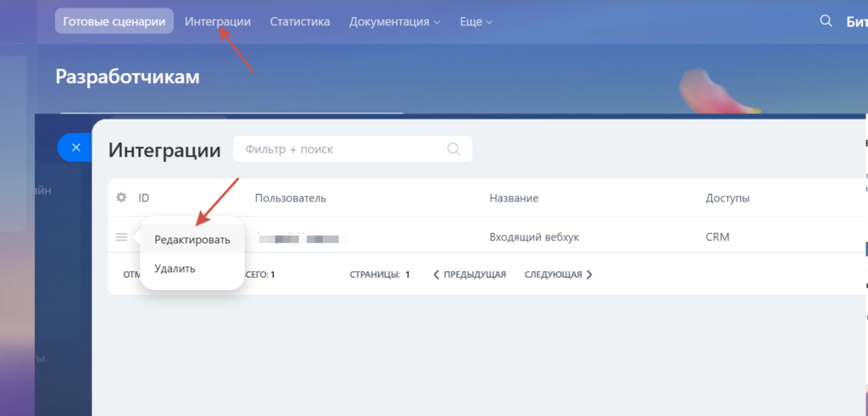Switch to the Интеграции tab
This screenshot has height=416, width=868.
click(x=218, y=22)
